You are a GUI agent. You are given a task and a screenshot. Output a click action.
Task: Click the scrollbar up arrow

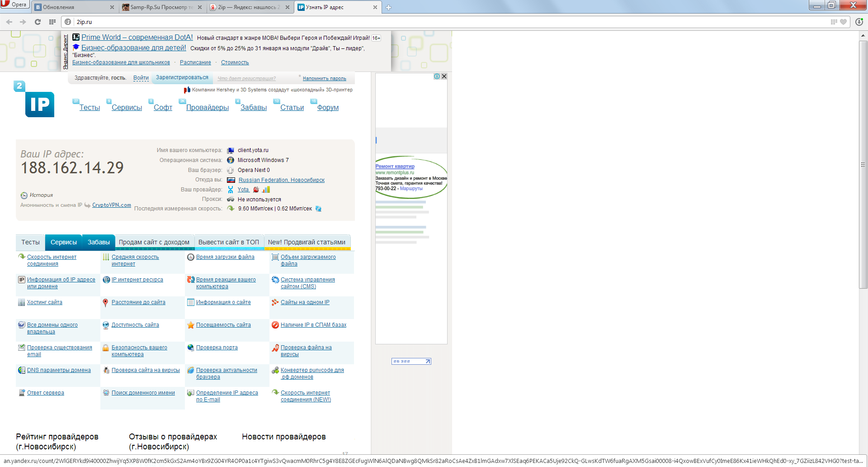(863, 35)
